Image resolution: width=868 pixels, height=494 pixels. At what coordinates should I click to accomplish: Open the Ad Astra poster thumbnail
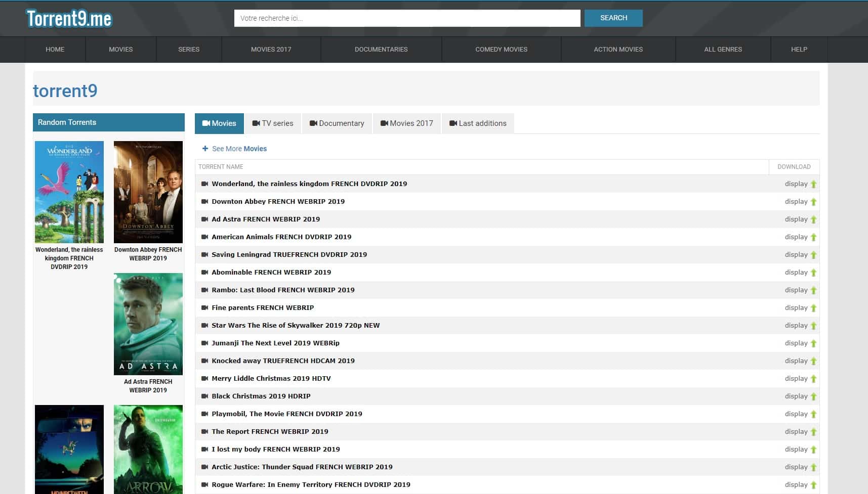(148, 324)
